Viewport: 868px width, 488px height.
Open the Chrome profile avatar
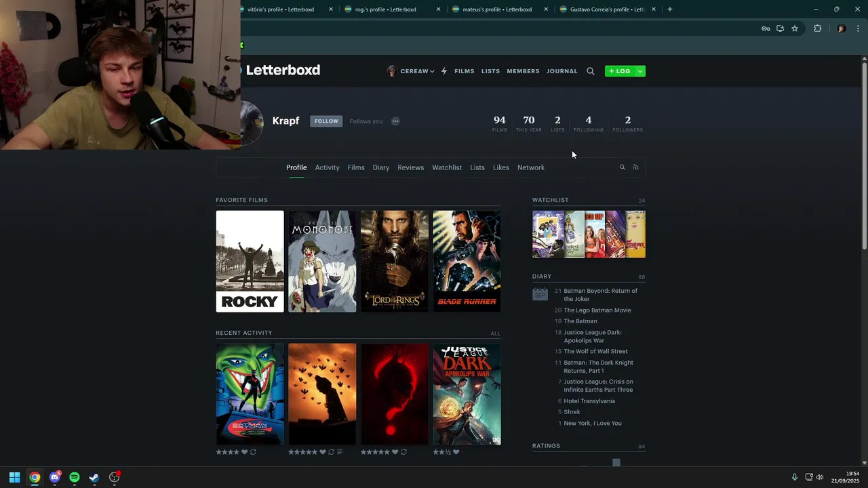click(842, 28)
